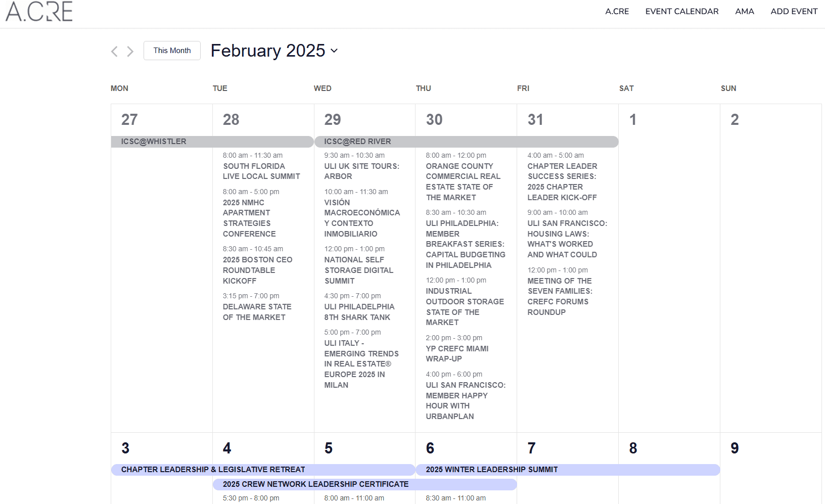Open the AMA menu item
This screenshot has width=825, height=504.
tap(744, 11)
